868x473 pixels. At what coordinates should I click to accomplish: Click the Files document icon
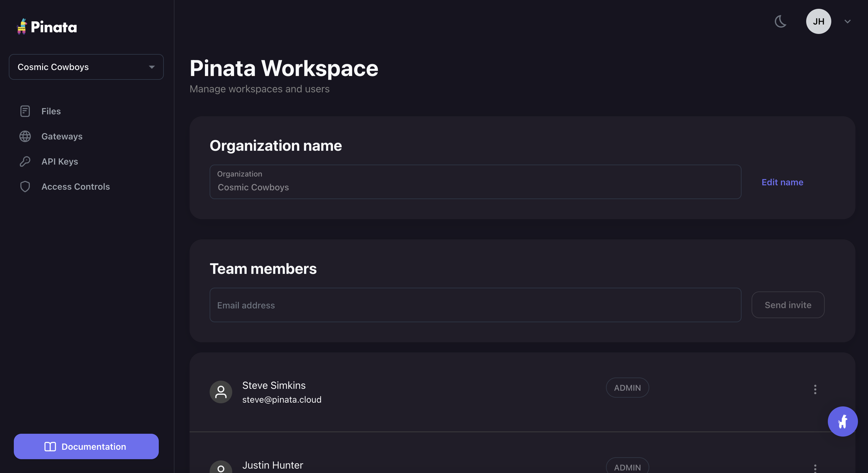click(x=25, y=111)
